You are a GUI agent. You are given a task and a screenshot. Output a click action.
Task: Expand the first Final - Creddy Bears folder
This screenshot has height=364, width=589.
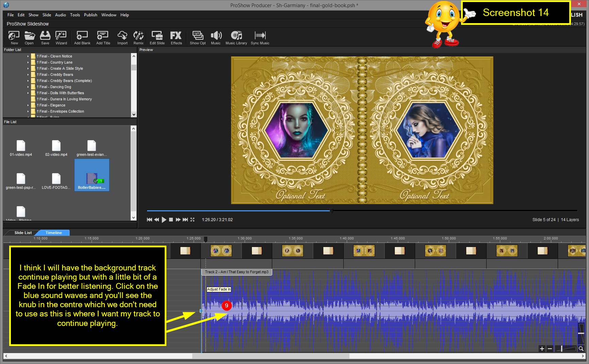28,75
